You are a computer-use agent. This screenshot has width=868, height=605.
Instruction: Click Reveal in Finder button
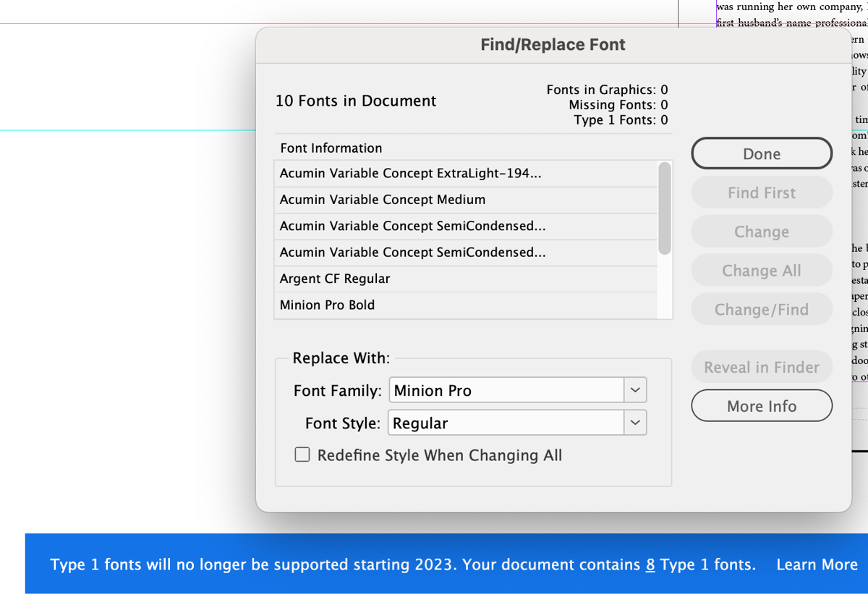[x=762, y=367]
